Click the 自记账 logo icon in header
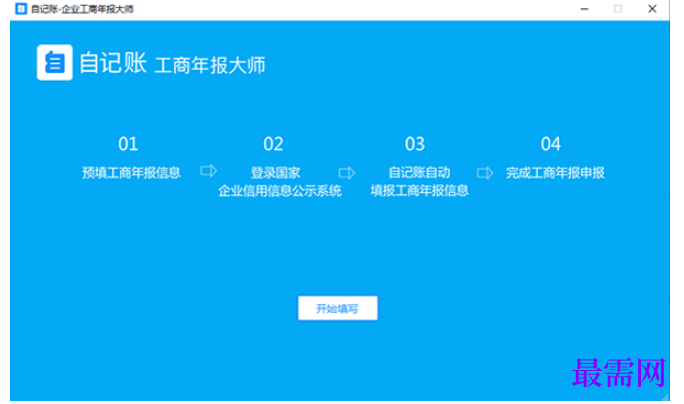 tap(55, 62)
